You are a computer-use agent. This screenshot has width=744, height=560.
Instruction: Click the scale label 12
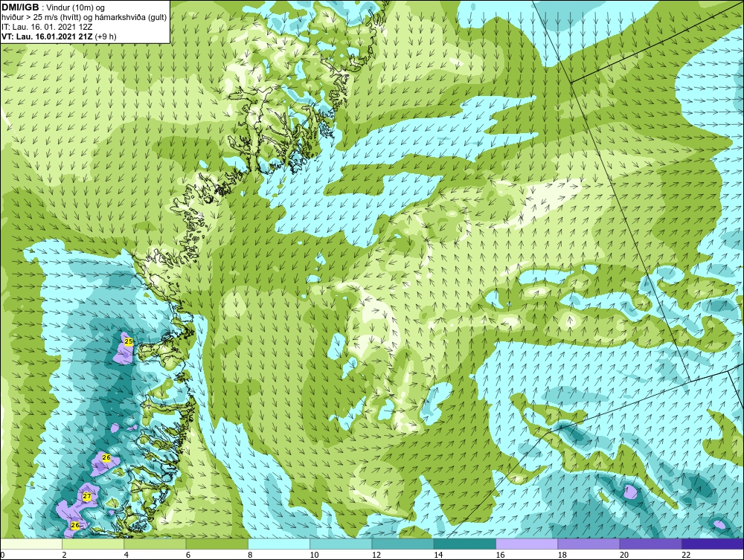(x=376, y=556)
